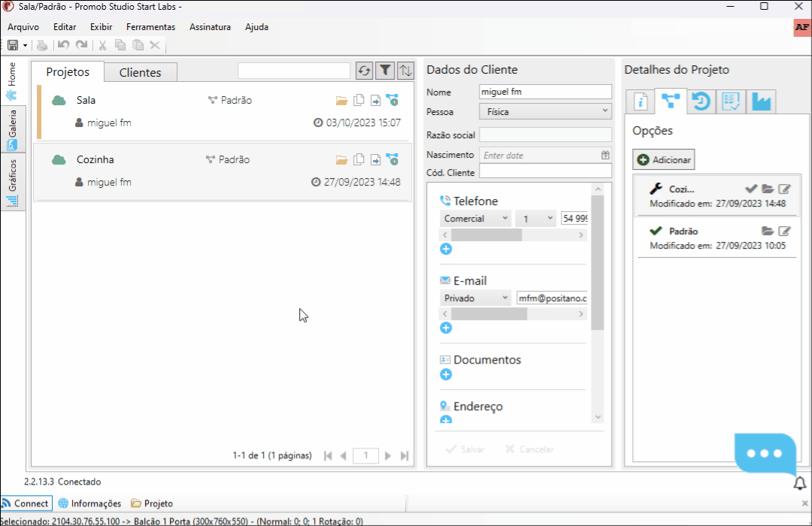This screenshot has width=812, height=526.
Task: Open the Cozi... option folder icon
Action: (768, 189)
